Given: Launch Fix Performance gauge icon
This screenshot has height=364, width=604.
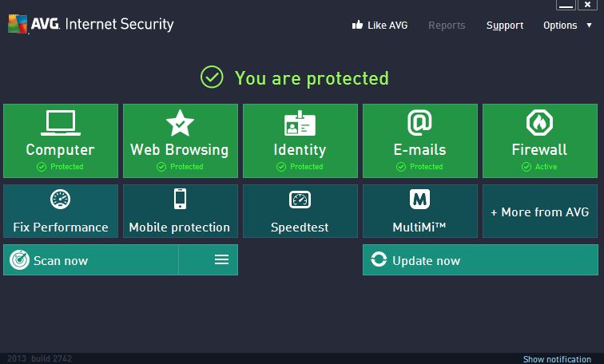Looking at the screenshot, I should pyautogui.click(x=61, y=200).
